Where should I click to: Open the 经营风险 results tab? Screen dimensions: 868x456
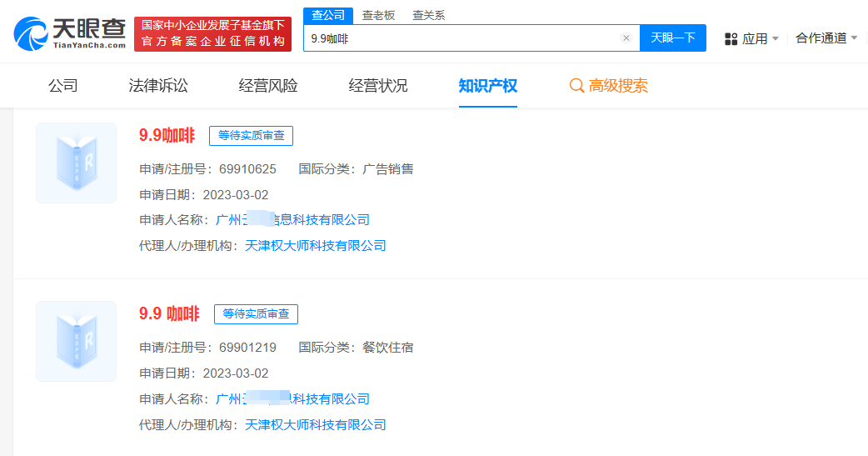268,86
